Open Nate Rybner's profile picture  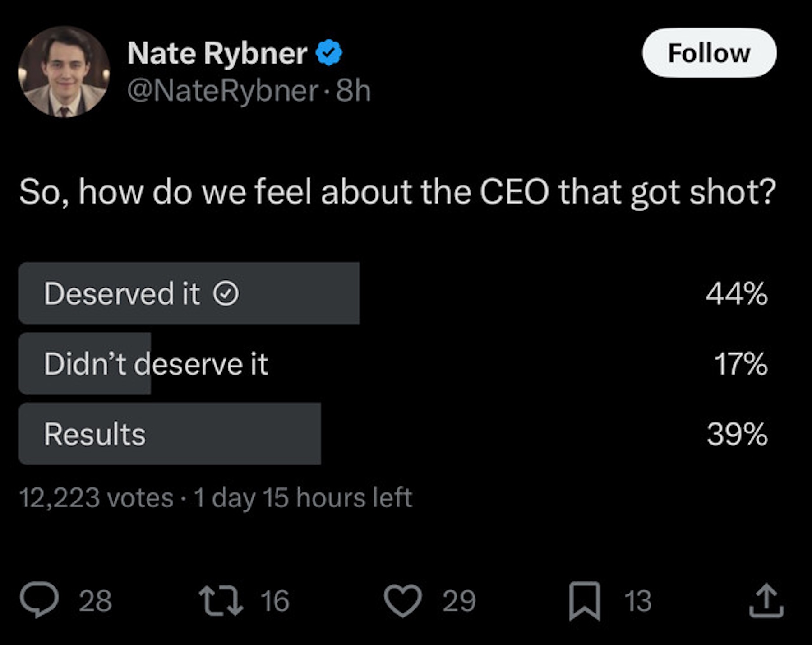64,72
